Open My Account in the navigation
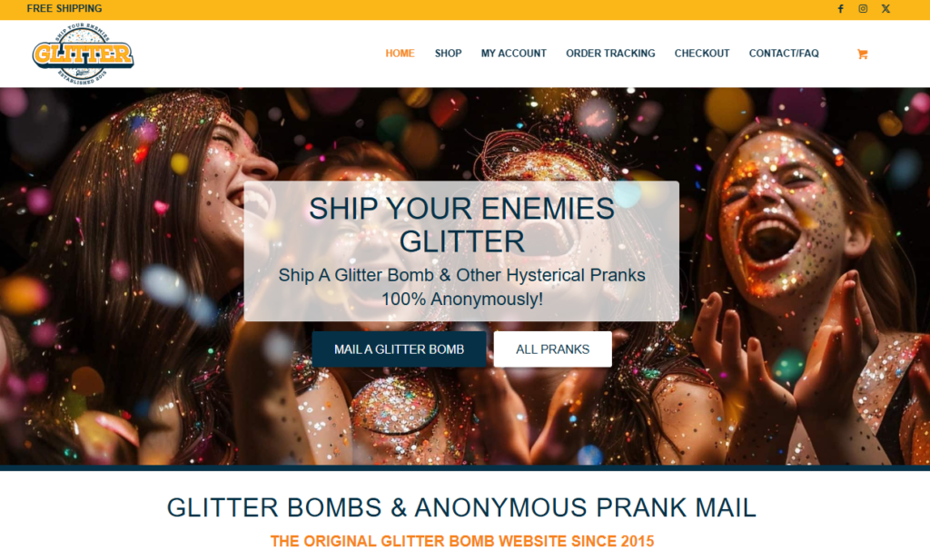This screenshot has height=560, width=930. pos(514,54)
